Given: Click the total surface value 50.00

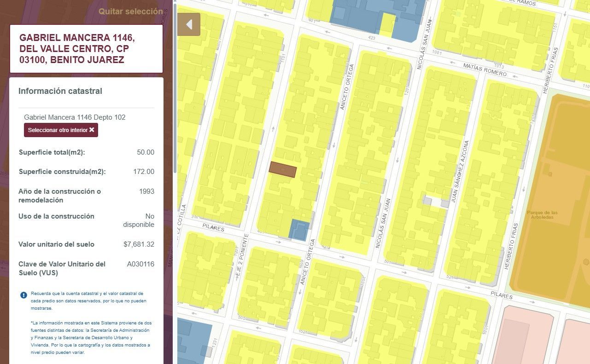Looking at the screenshot, I should click(x=146, y=152).
